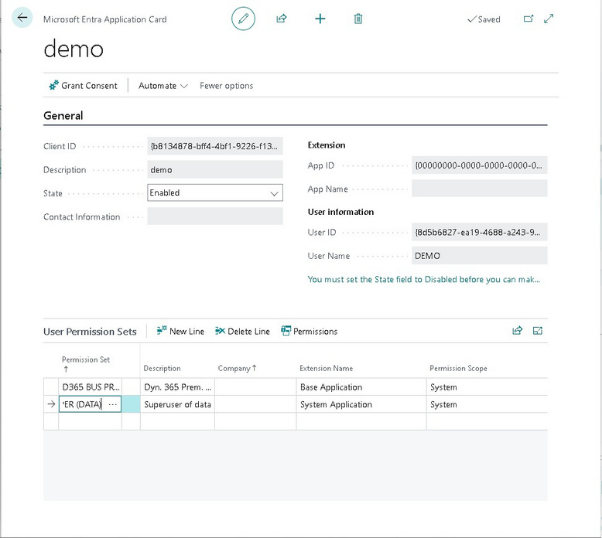Open the share icon in header

[x=281, y=18]
